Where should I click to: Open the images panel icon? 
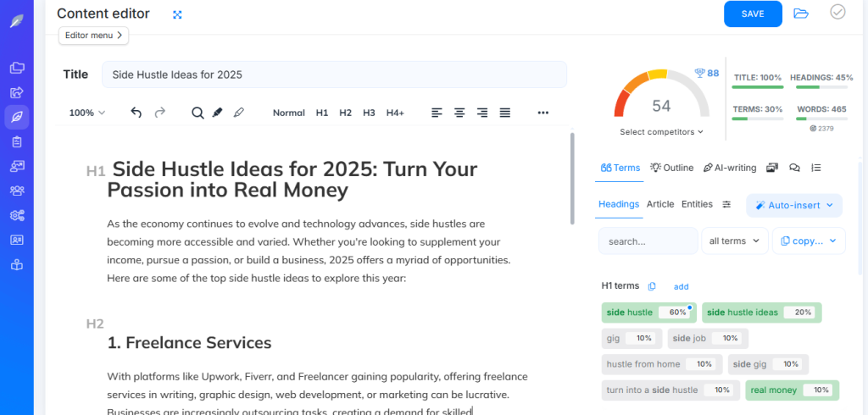tap(772, 168)
